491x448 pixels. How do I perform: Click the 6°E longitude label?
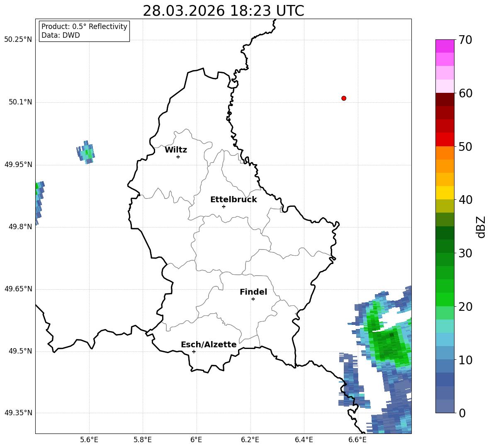click(x=196, y=440)
